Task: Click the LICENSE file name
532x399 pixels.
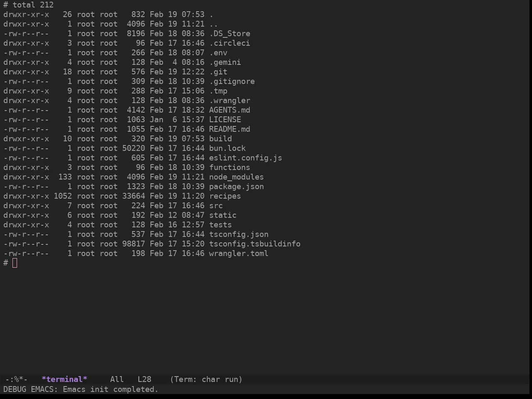Action: (225, 120)
